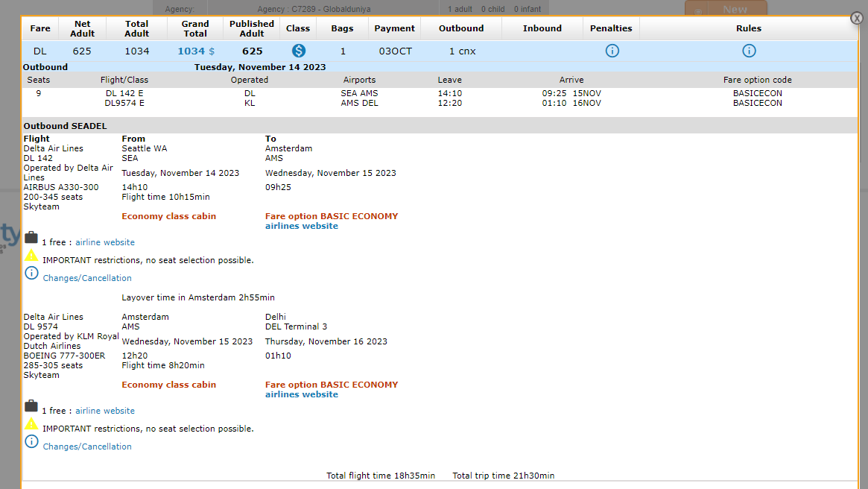Click the Grand Total 1034 $ amount
Screen dimensions: 868x489
(195, 51)
